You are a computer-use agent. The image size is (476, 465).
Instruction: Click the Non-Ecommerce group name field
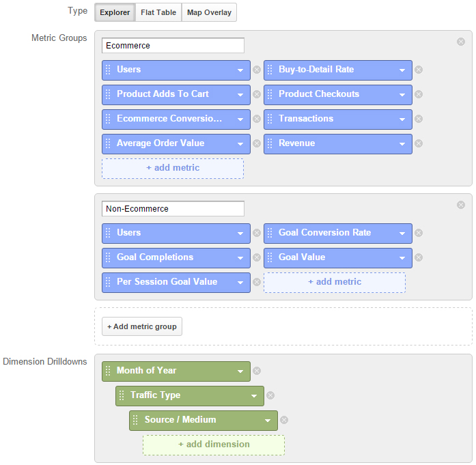point(173,209)
